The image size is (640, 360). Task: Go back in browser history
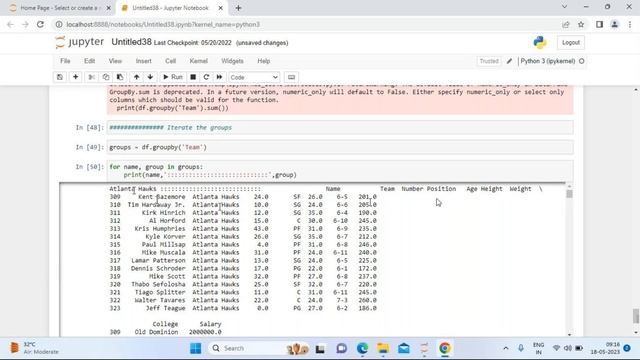click(x=10, y=24)
